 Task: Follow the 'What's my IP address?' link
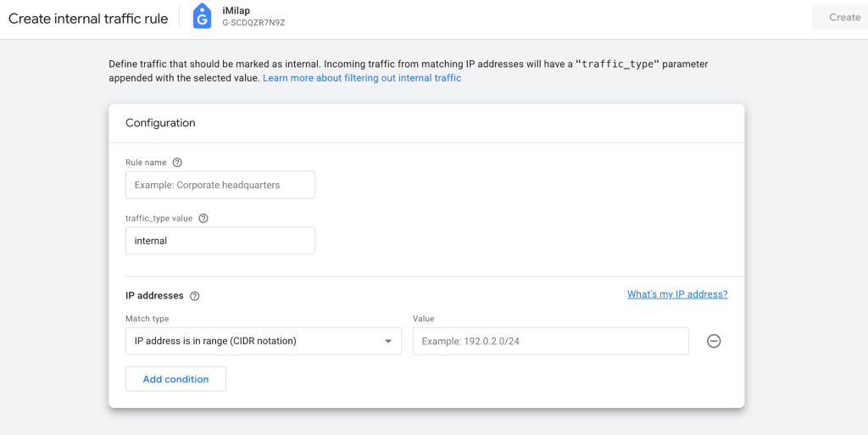tap(677, 294)
